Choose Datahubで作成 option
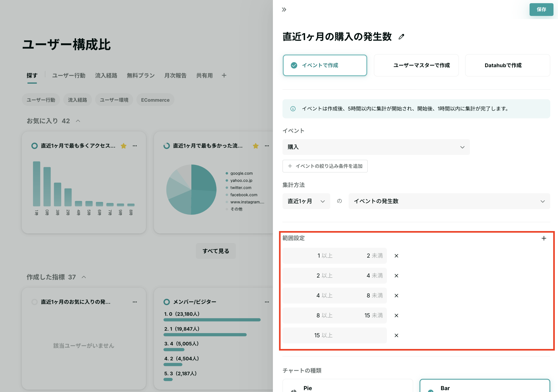Screen dimensions: 558x392 coord(507,65)
